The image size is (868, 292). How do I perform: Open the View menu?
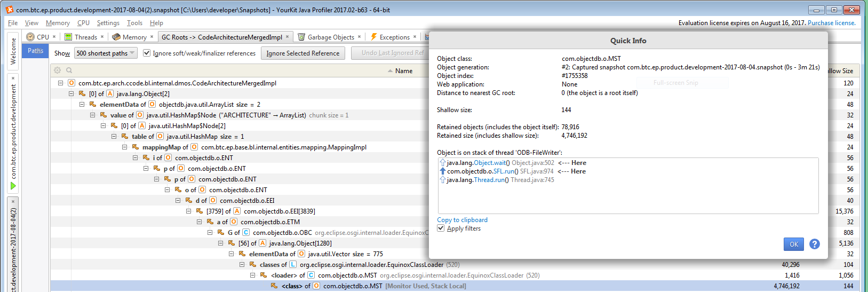[x=31, y=23]
